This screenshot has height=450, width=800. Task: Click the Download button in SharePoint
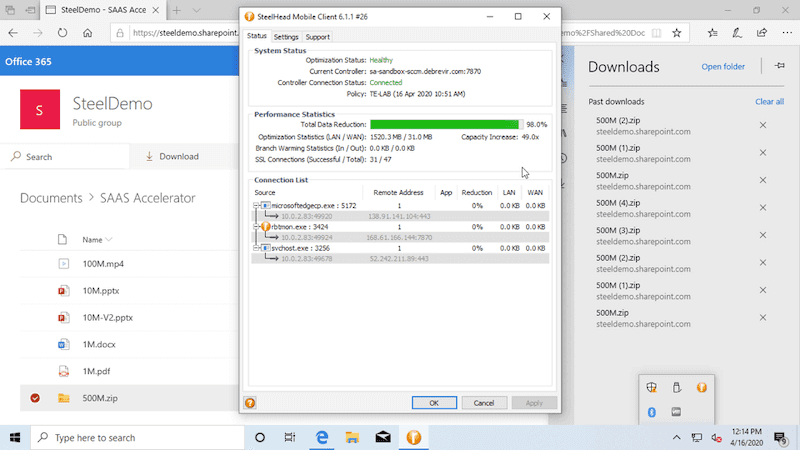pyautogui.click(x=172, y=157)
